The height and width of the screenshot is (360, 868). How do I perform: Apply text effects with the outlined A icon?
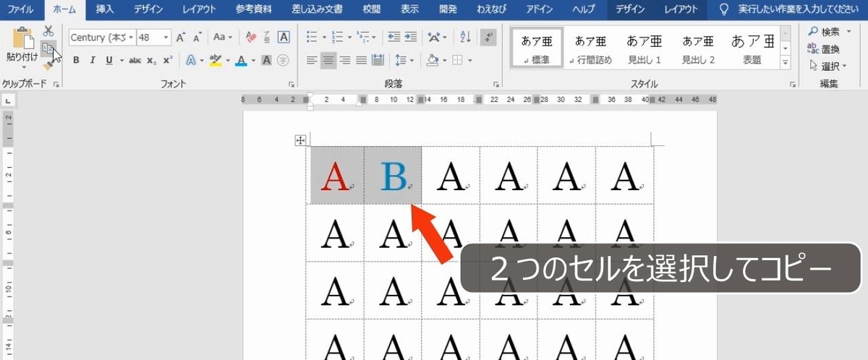pos(191,61)
